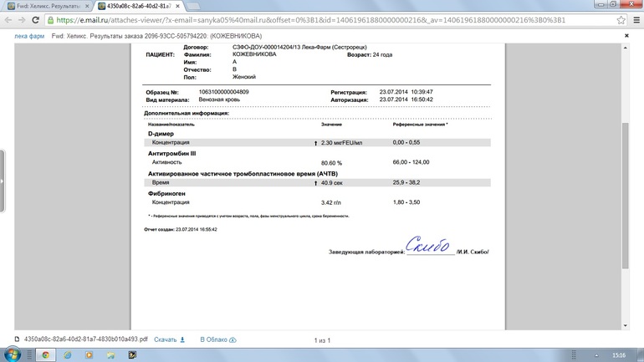
Task: Open the Windows Start menu
Action: (13, 354)
